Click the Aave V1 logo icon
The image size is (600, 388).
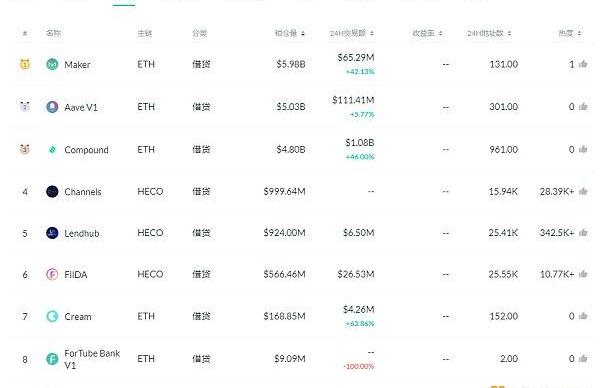pos(52,107)
